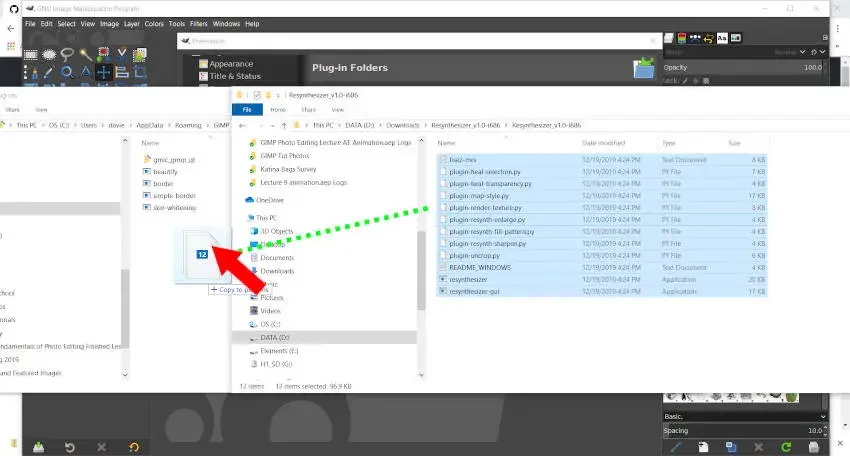The height and width of the screenshot is (456, 850).
Task: Select the Scissors Select tool
Action: tap(122, 54)
